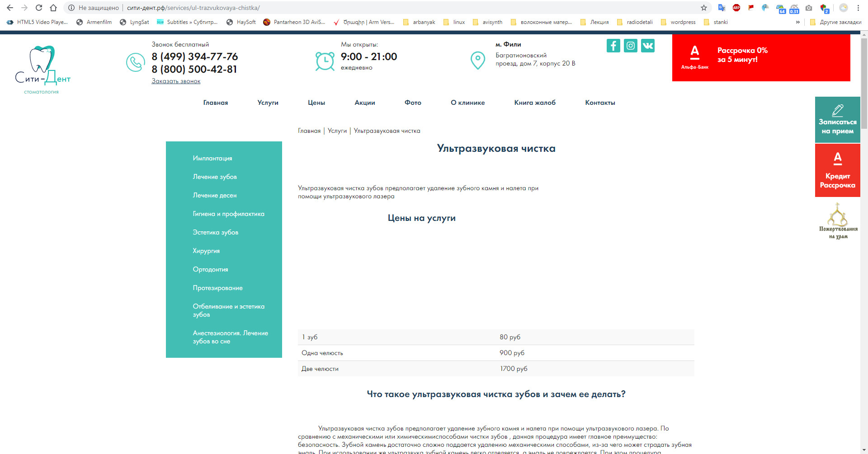Open the Контакты menu item
This screenshot has width=868, height=454.
[600, 103]
